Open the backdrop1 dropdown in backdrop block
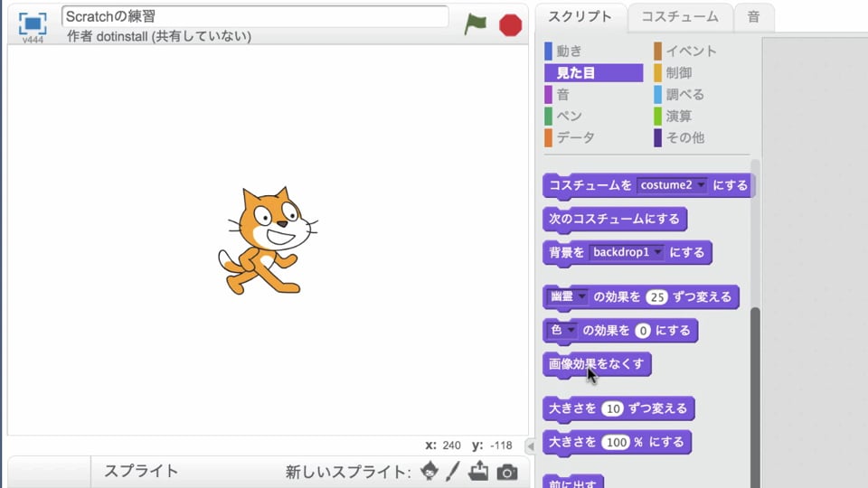This screenshot has width=868, height=488. [x=626, y=252]
